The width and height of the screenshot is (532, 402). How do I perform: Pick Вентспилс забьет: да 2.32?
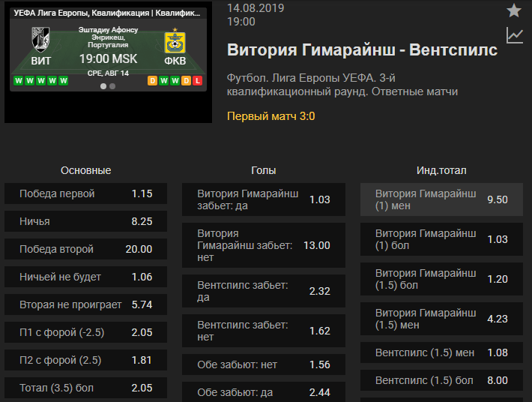click(x=264, y=291)
